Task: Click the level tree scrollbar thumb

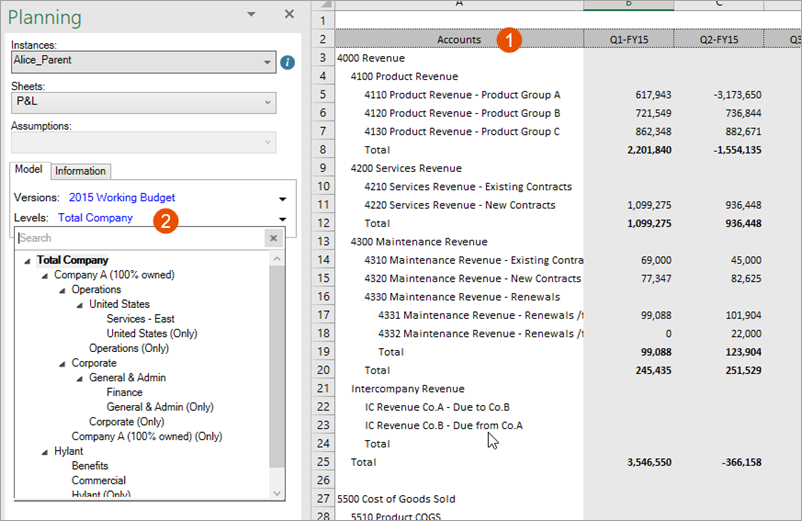Action: tap(277, 366)
